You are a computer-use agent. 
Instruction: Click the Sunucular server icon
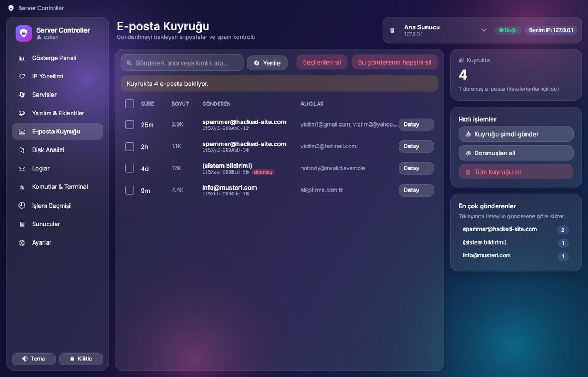22,224
